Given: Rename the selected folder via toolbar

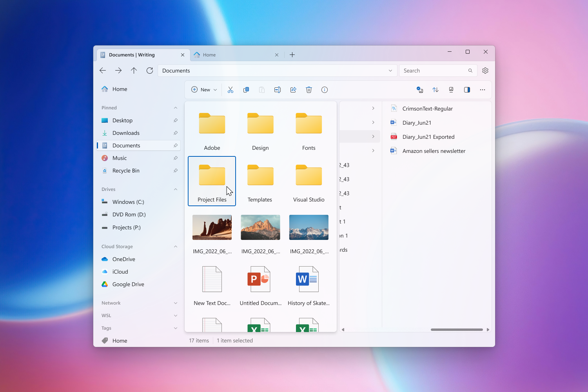Looking at the screenshot, I should coord(278,89).
